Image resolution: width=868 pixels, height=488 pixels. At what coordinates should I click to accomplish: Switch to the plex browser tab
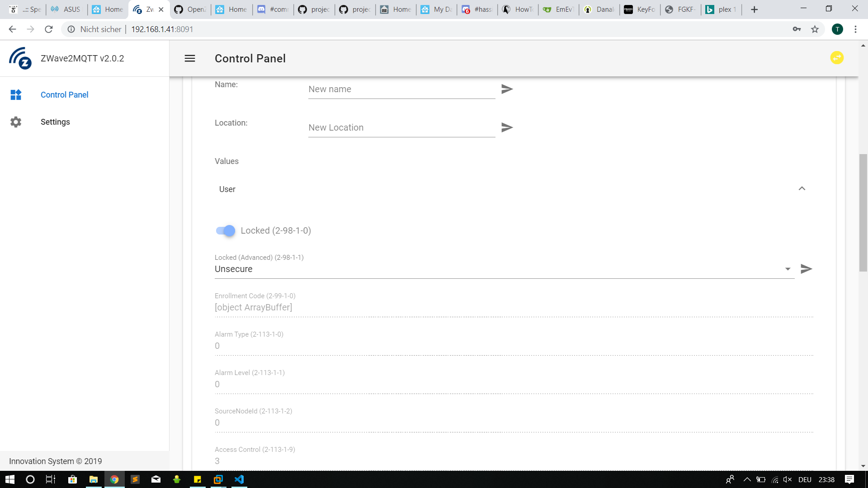click(x=721, y=9)
